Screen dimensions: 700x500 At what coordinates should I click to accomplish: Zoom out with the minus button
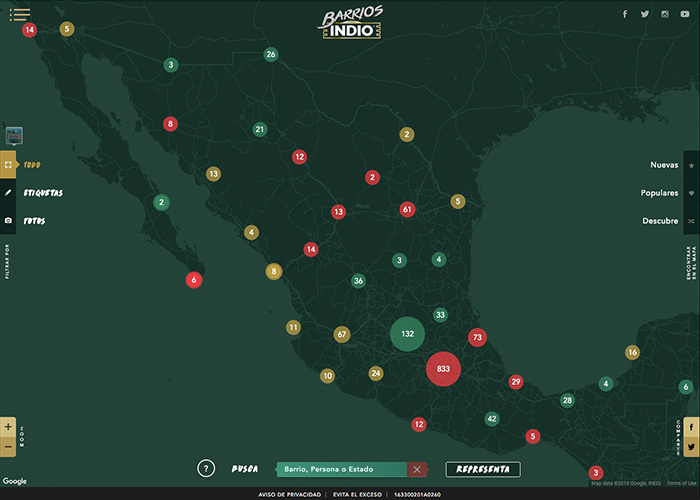(8, 447)
